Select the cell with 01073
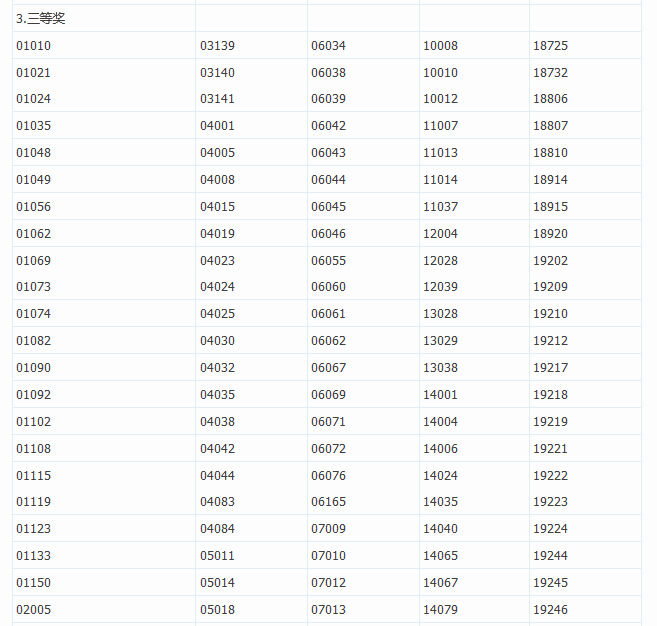657x626 pixels. click(x=33, y=287)
